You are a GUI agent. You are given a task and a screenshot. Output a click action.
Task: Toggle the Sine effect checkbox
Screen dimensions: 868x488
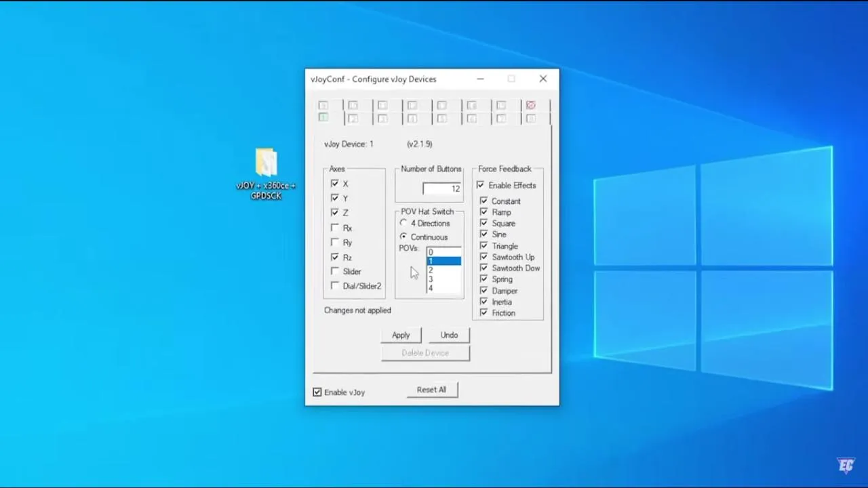[x=484, y=234]
